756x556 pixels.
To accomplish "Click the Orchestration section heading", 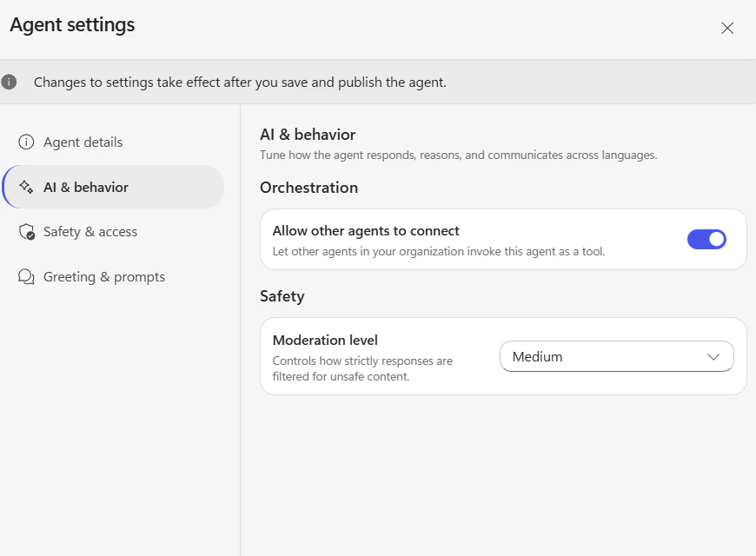I will (308, 188).
